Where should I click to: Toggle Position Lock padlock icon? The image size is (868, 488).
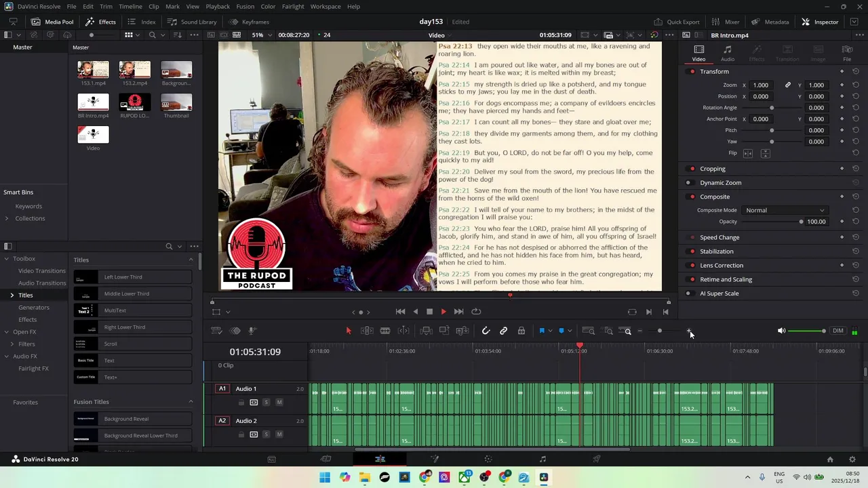(521, 331)
